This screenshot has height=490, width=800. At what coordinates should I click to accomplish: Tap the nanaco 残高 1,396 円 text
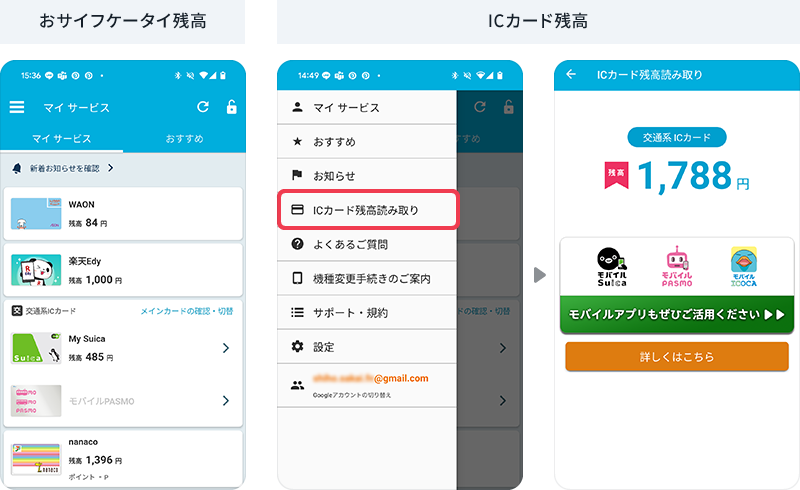(95, 460)
